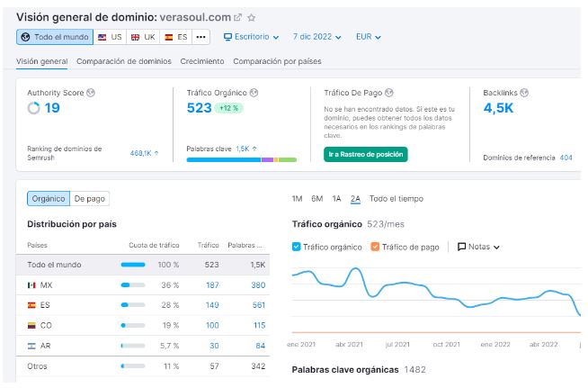
Task: Click MX 36 % traffic share bar
Action: pos(133,285)
